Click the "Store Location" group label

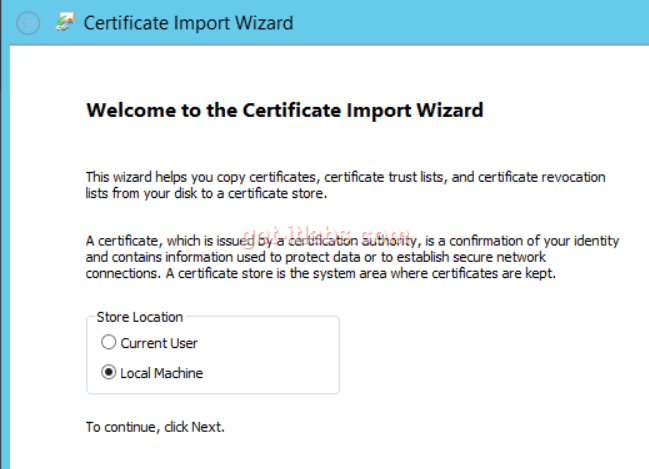(x=140, y=317)
